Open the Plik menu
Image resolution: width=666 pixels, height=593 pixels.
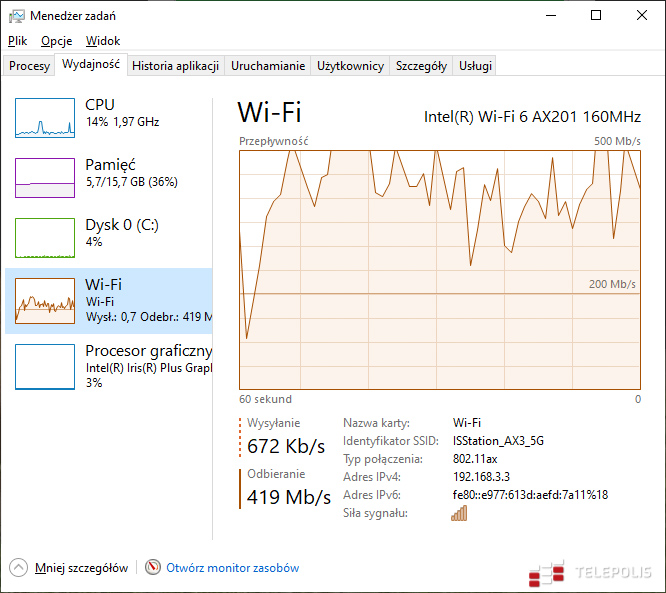18,41
